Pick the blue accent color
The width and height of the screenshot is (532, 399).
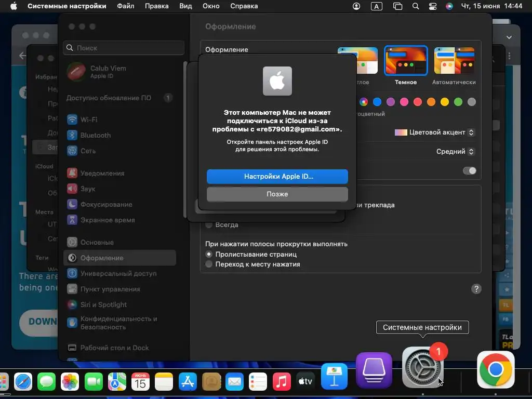click(x=377, y=102)
